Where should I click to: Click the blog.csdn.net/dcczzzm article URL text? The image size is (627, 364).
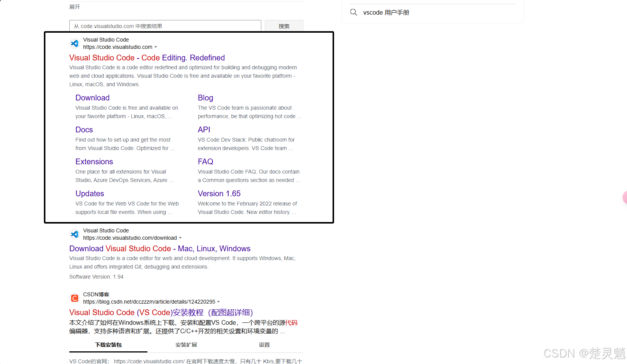pyautogui.click(x=149, y=302)
